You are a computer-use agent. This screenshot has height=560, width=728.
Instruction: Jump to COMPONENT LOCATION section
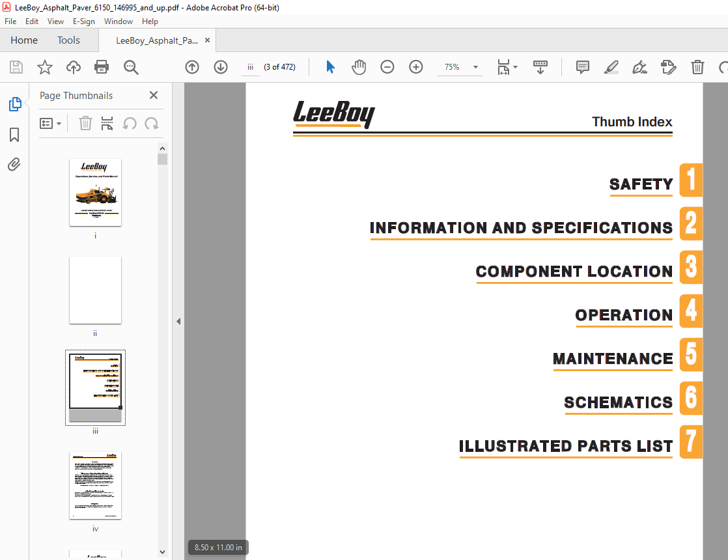[574, 272]
